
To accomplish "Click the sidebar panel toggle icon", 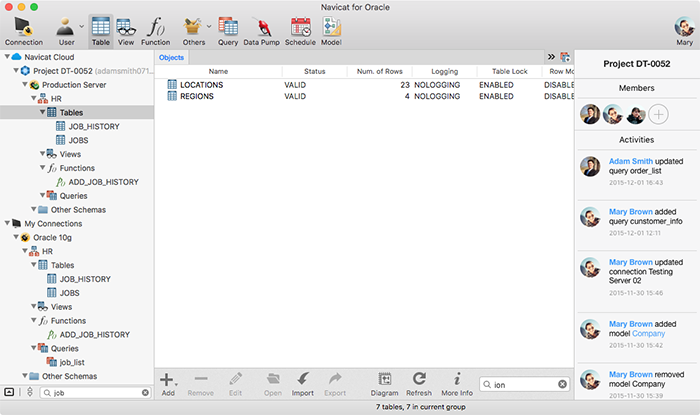I will click(x=9, y=392).
